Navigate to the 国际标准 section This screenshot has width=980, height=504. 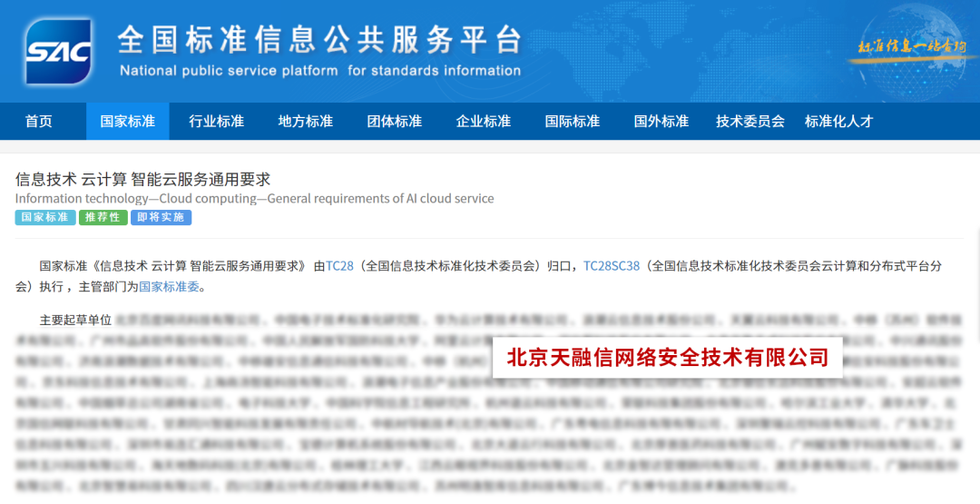click(x=572, y=122)
